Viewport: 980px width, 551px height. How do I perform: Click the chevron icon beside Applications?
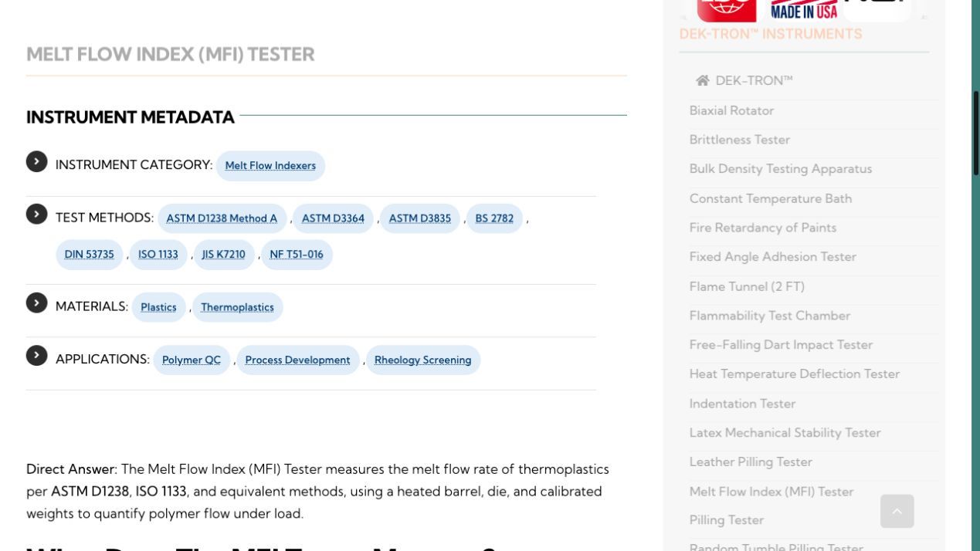point(36,355)
